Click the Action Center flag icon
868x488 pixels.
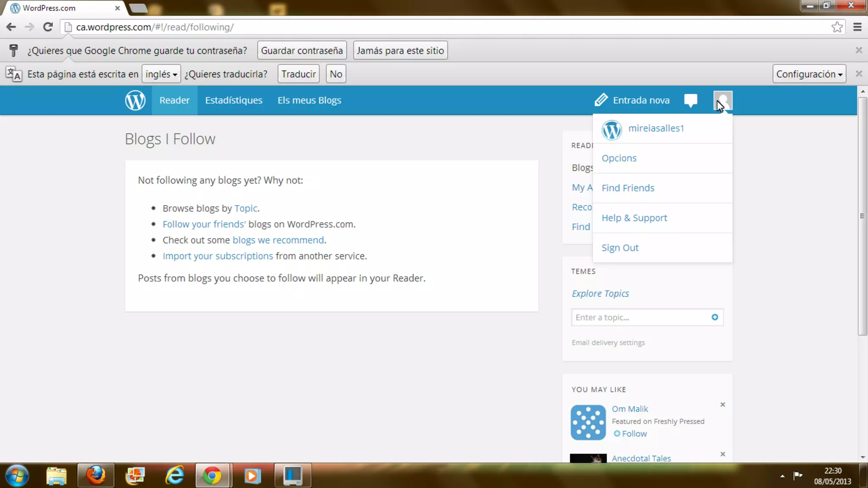pyautogui.click(x=798, y=475)
